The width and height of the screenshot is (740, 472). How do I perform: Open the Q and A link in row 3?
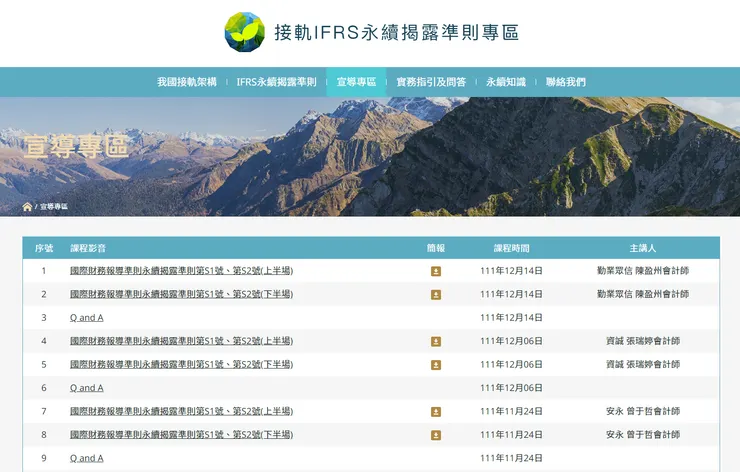coord(87,318)
